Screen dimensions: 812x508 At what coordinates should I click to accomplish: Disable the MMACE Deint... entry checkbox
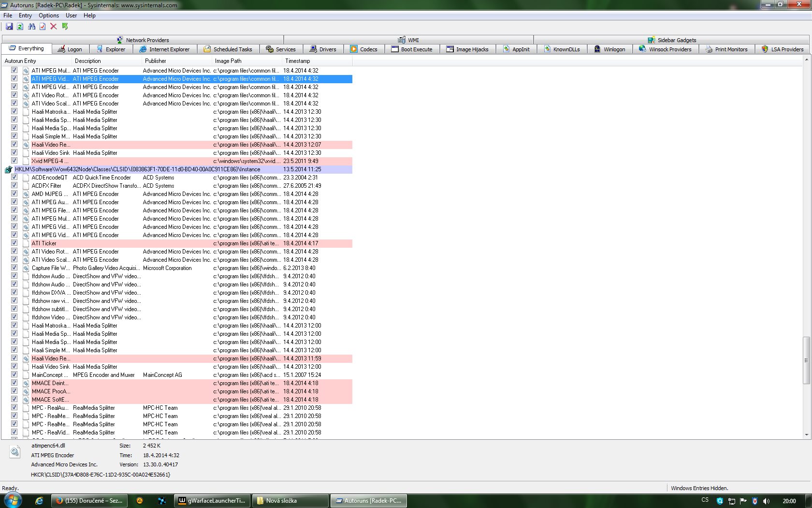[14, 383]
